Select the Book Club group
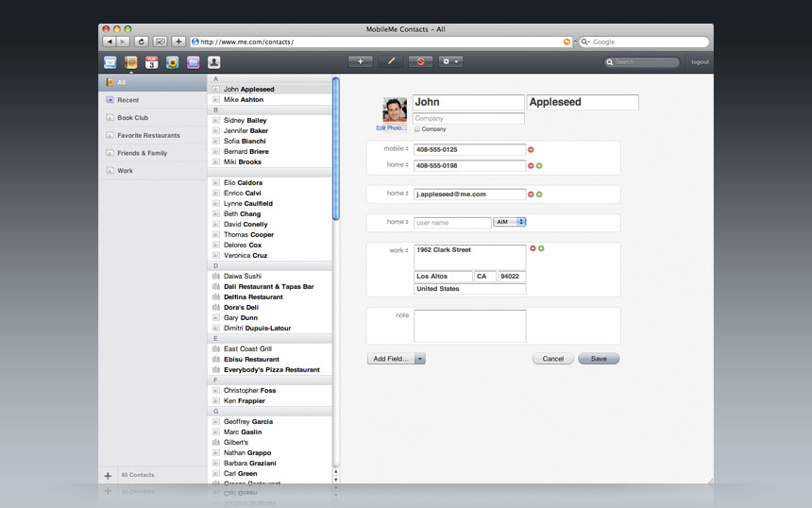Viewport: 812px width, 508px height. 153,117
